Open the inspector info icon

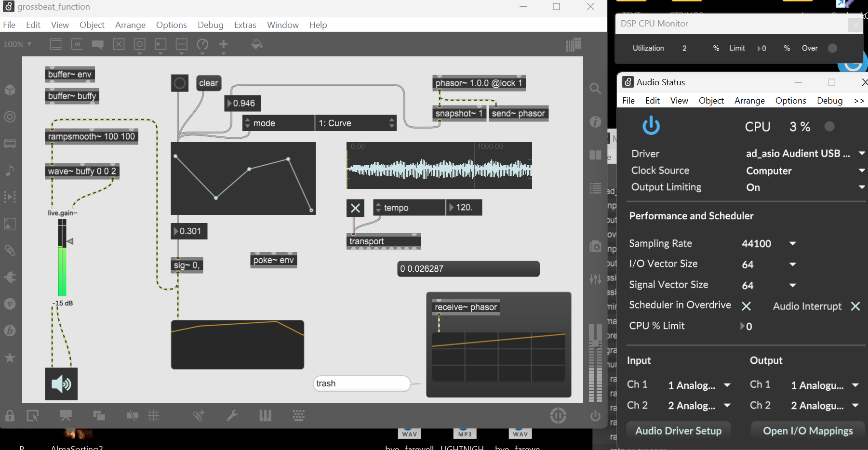point(595,122)
